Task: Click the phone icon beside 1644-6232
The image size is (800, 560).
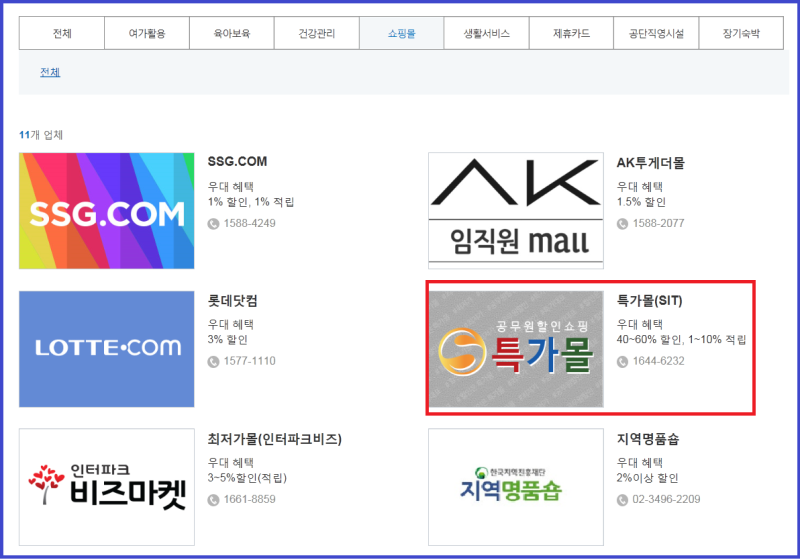Action: click(622, 362)
